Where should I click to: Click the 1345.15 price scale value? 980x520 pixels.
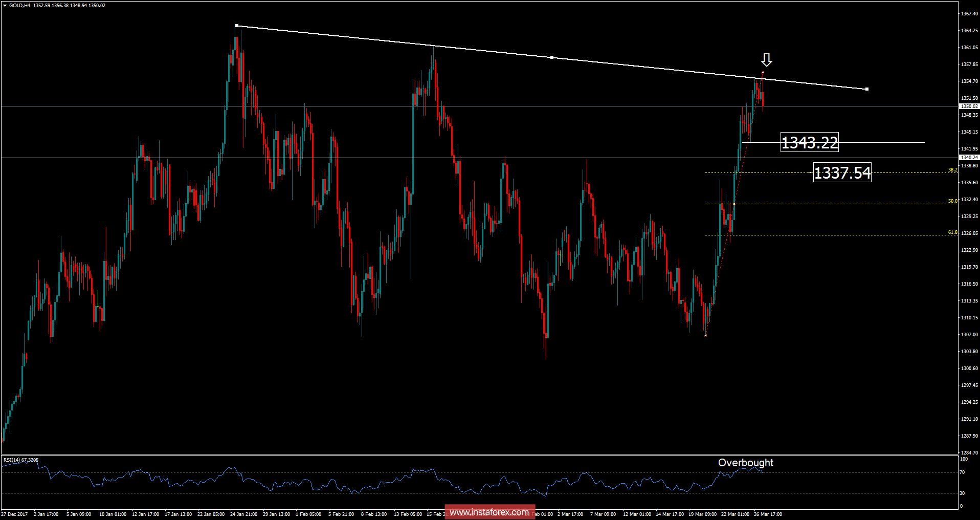pyautogui.click(x=969, y=132)
